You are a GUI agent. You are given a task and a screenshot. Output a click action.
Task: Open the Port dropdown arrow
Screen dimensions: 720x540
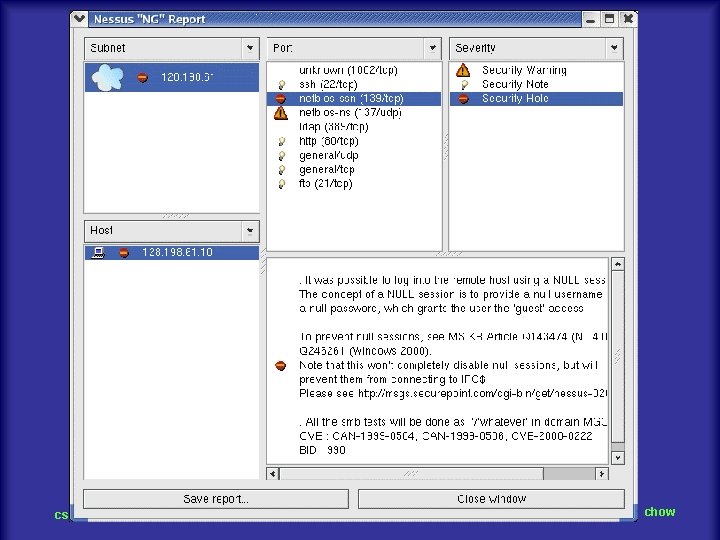[x=432, y=48]
